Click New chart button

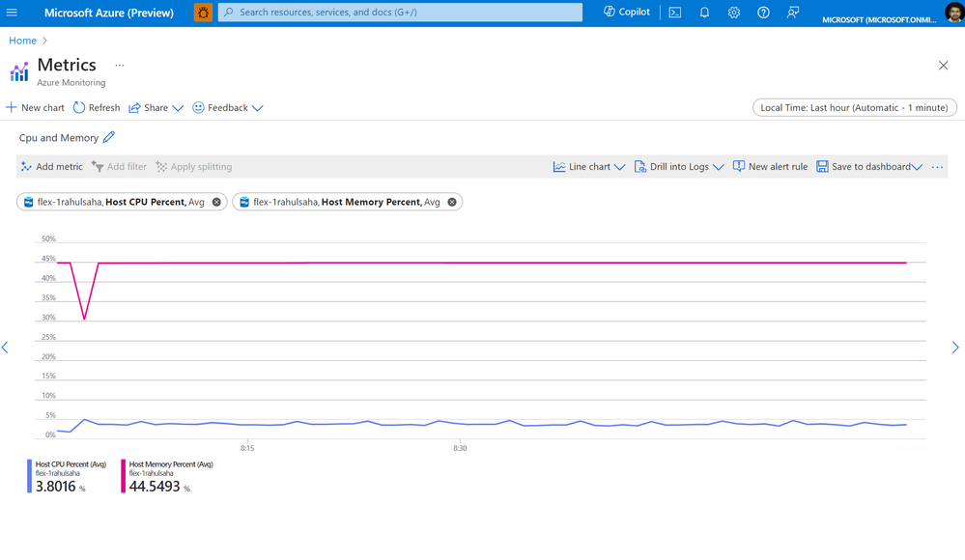(x=35, y=108)
